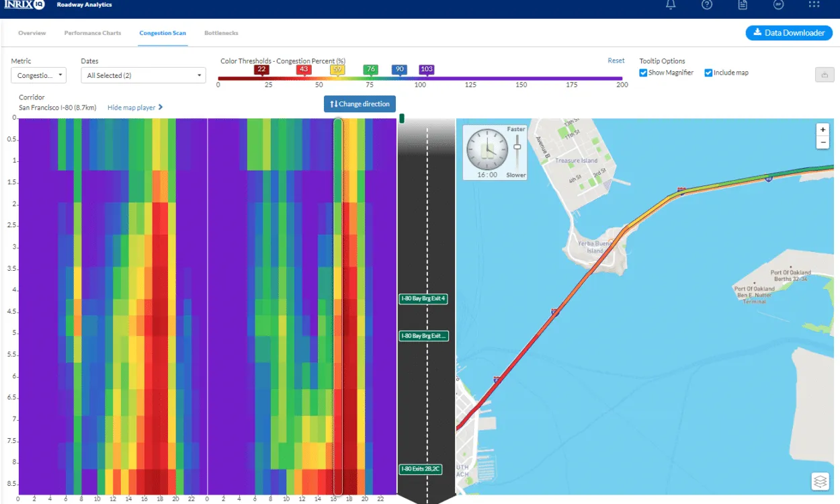This screenshot has width=840, height=504.
Task: Go to the Bottlenecks tab
Action: coord(221,33)
